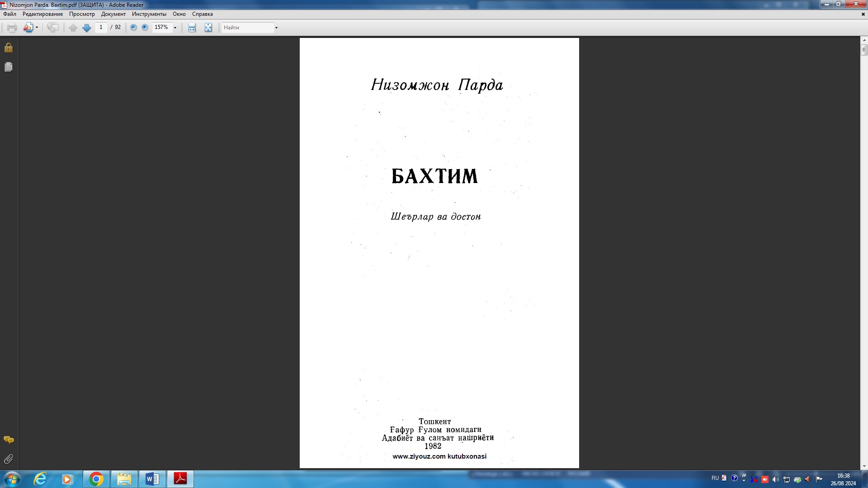Zoom in with the plus button

(x=145, y=27)
